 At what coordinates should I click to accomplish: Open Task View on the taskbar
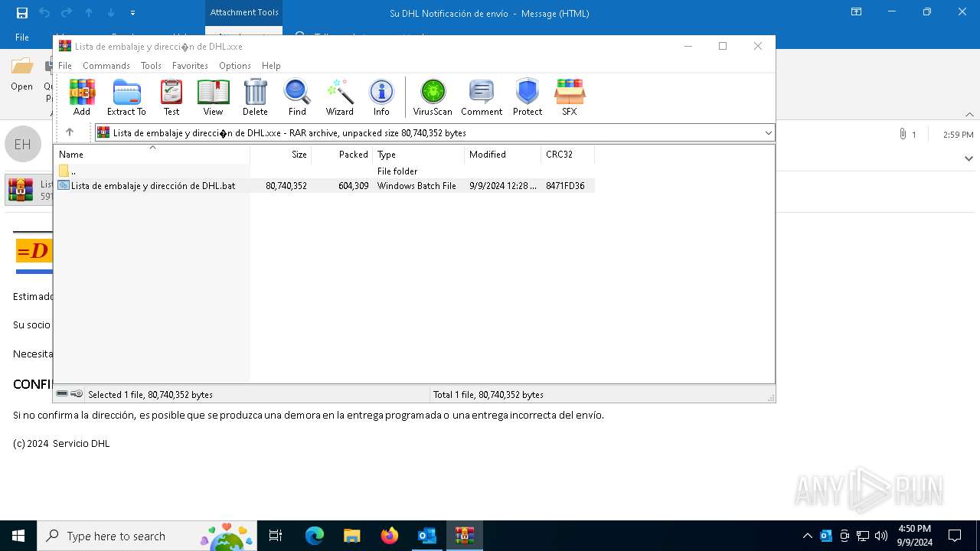pos(276,536)
